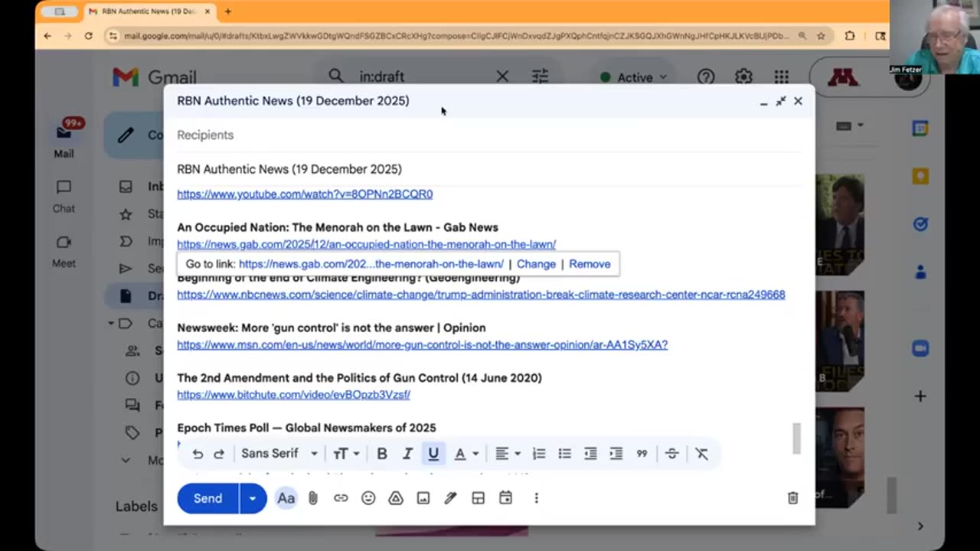Open the Sans Serif font dropdown
The image size is (980, 551).
[x=279, y=454]
